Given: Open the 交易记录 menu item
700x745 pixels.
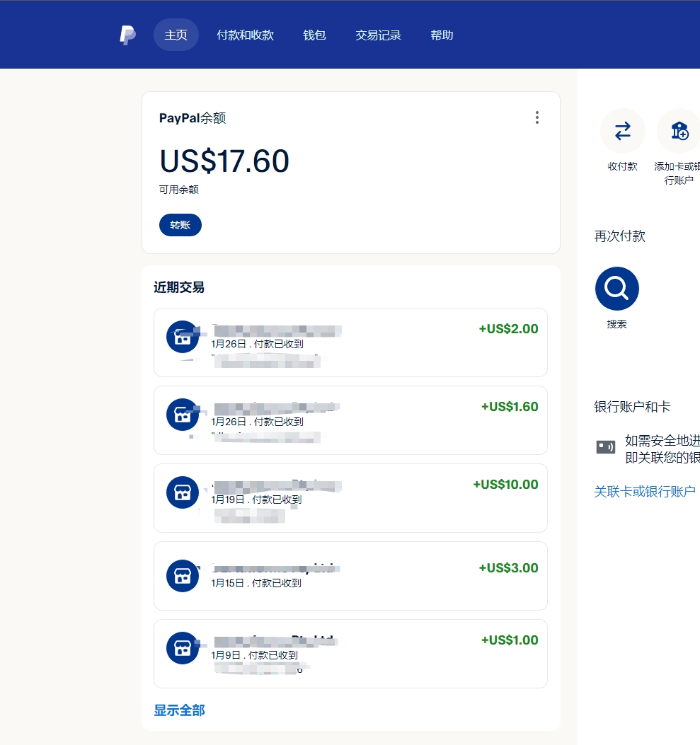Looking at the screenshot, I should tap(377, 34).
